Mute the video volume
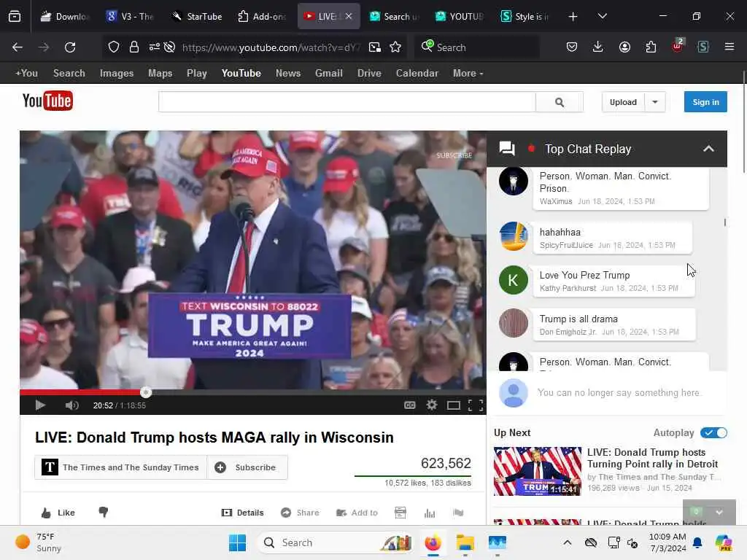The height and width of the screenshot is (560, 747). 72,405
